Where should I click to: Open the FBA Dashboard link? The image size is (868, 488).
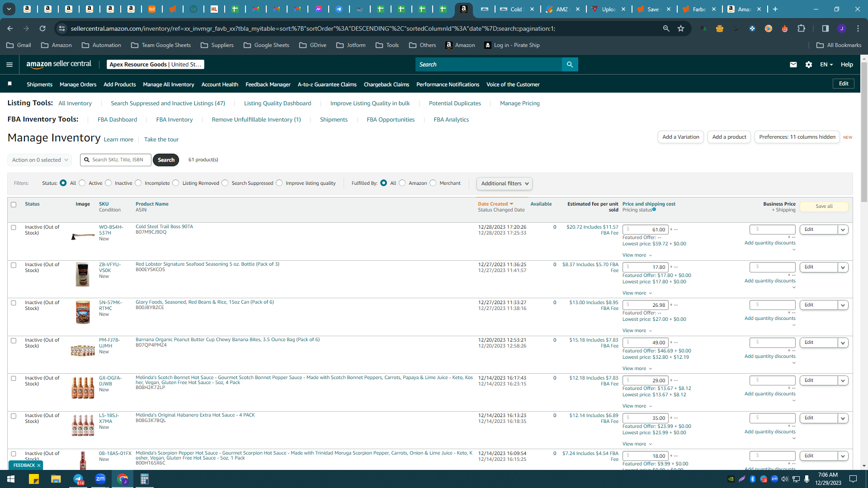[x=117, y=120]
